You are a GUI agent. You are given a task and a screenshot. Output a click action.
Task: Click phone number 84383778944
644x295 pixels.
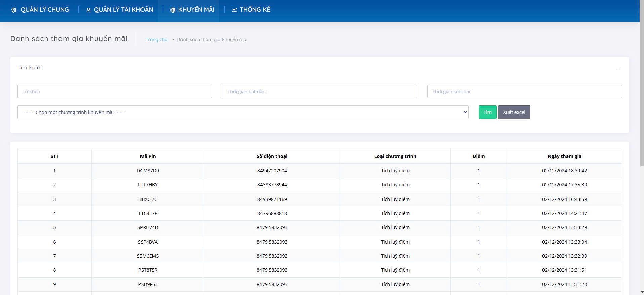coord(272,185)
